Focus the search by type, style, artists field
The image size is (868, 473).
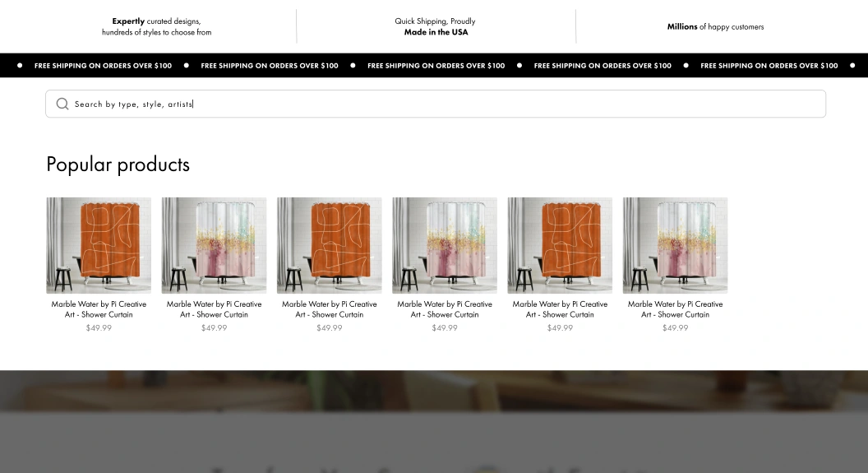[x=436, y=104]
